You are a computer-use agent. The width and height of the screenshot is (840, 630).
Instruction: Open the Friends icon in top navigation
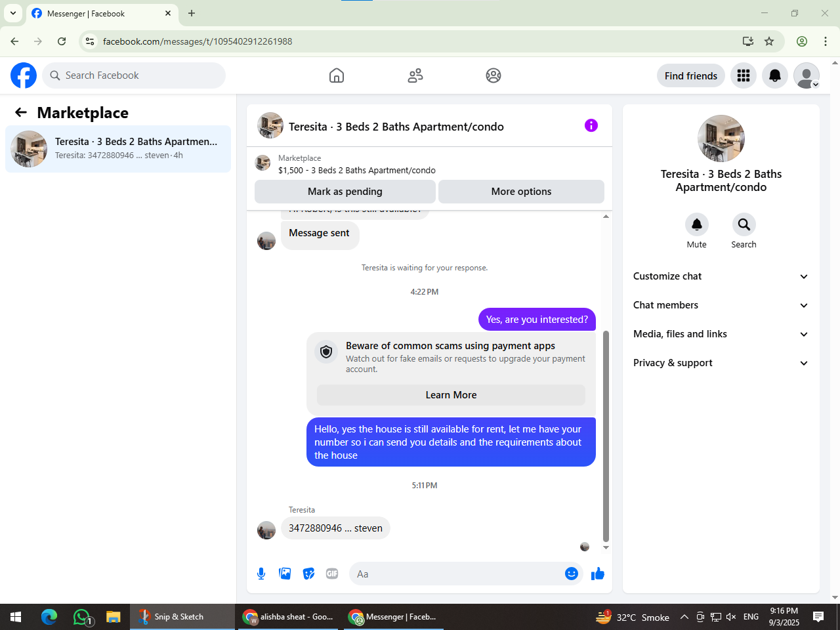[415, 75]
